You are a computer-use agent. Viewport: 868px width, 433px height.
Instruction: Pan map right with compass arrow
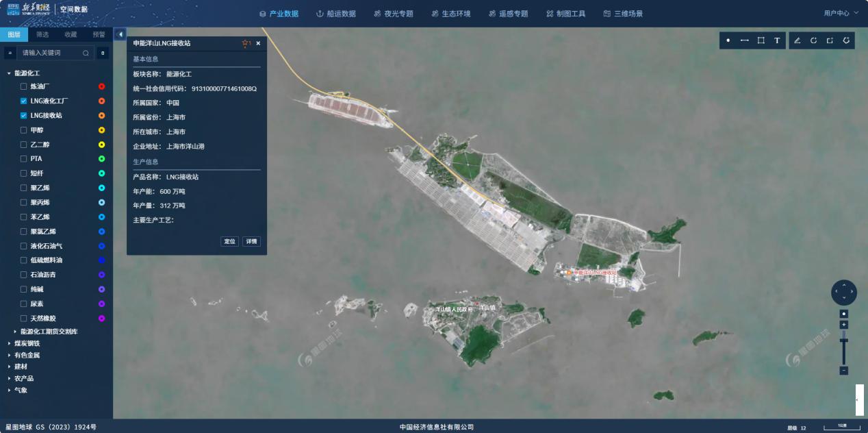852,292
